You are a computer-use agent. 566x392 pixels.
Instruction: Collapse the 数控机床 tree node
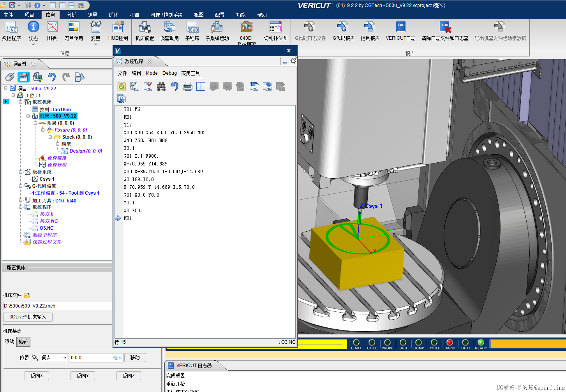click(21, 102)
